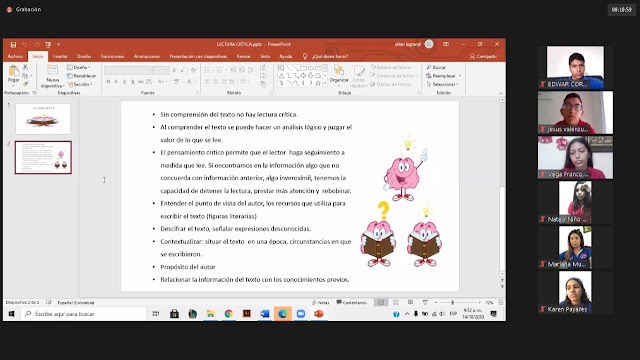This screenshot has width=640, height=360.
Task: Click the Organizar shapes icon
Action: 339,74
